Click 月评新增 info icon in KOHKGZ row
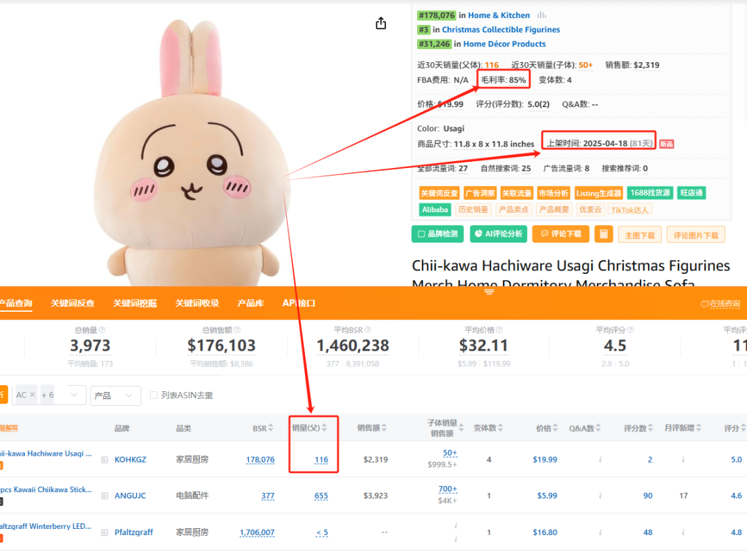The image size is (747, 560). point(683,460)
